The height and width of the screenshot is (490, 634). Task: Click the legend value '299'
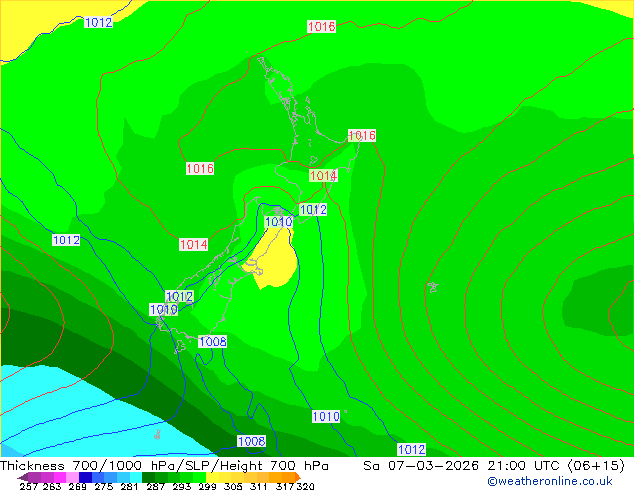[x=207, y=486]
